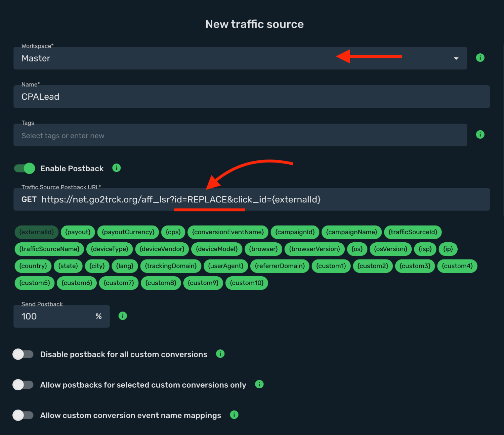Insert the {payoutCurrency} token
The width and height of the screenshot is (504, 435).
coord(128,232)
